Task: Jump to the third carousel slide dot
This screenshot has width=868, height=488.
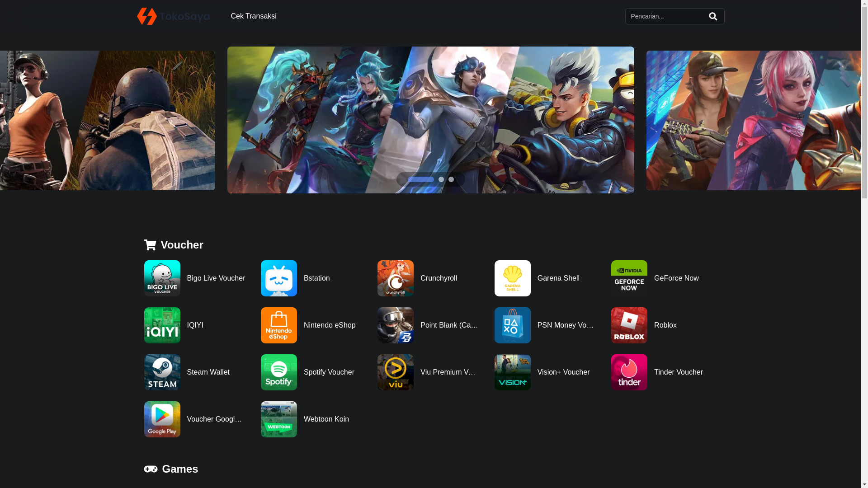Action: click(451, 179)
